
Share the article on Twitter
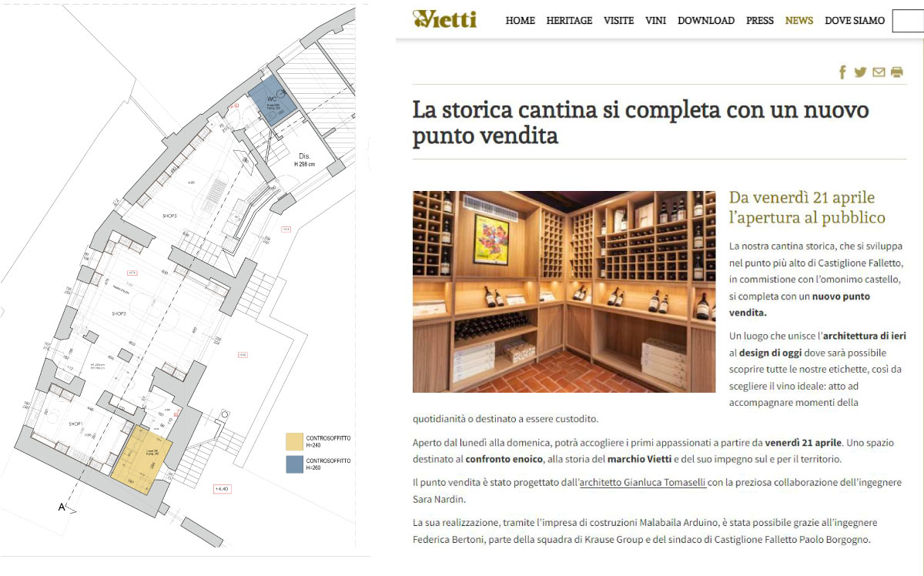[x=860, y=72]
